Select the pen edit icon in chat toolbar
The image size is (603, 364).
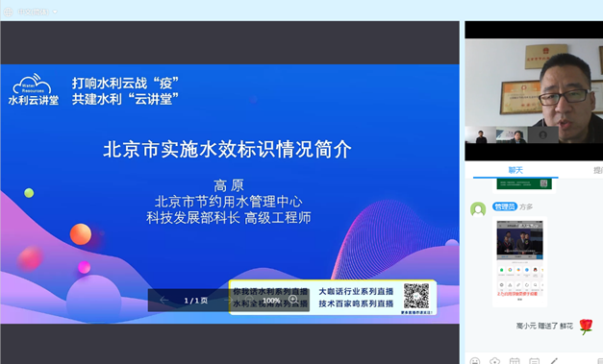pyautogui.click(x=554, y=361)
